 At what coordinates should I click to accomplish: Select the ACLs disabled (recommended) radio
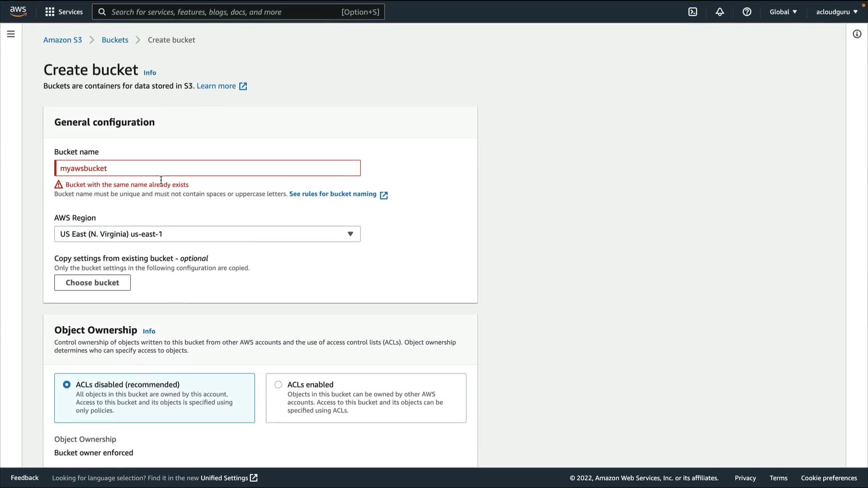[x=67, y=385]
